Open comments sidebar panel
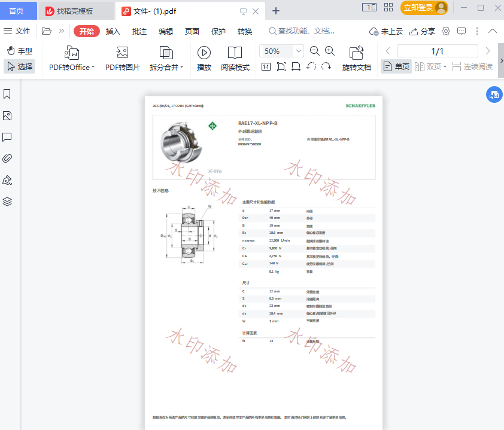504x430 pixels. [x=7, y=137]
